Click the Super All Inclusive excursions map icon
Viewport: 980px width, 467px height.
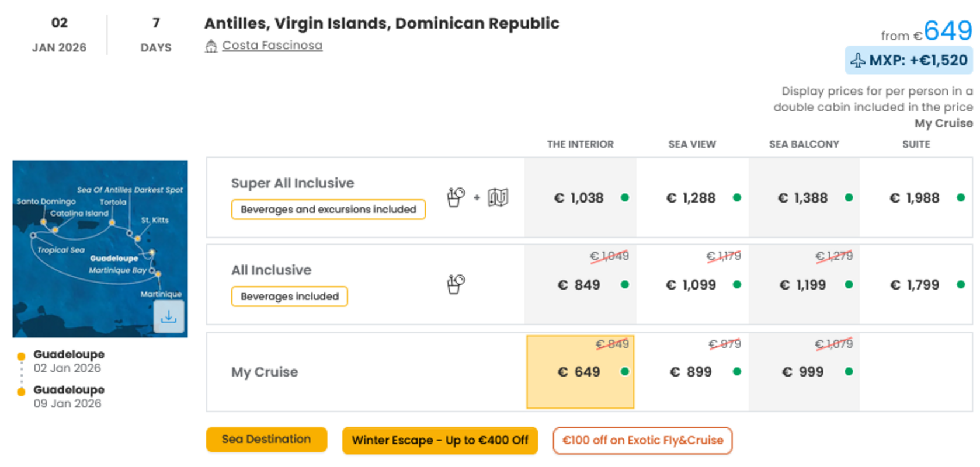pyautogui.click(x=498, y=197)
